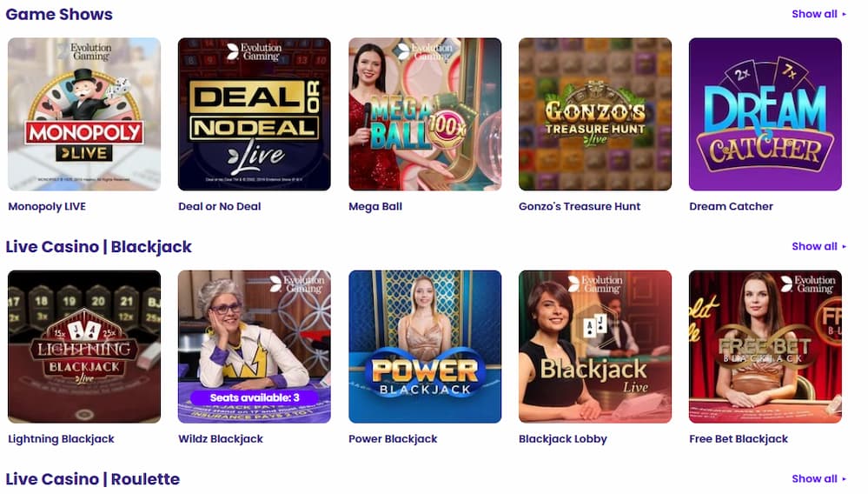Select Gonzo's Treasure Hunt game tile
Screen dimensions: 868x494
(595, 114)
